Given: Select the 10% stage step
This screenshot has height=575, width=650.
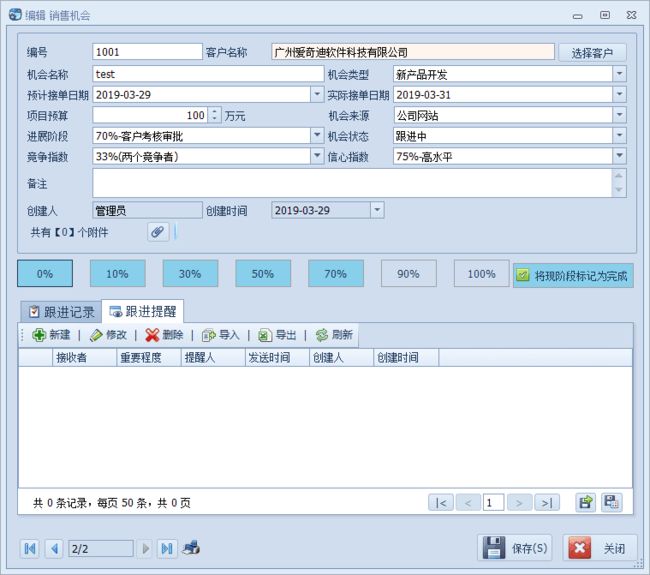Looking at the screenshot, I should (117, 274).
